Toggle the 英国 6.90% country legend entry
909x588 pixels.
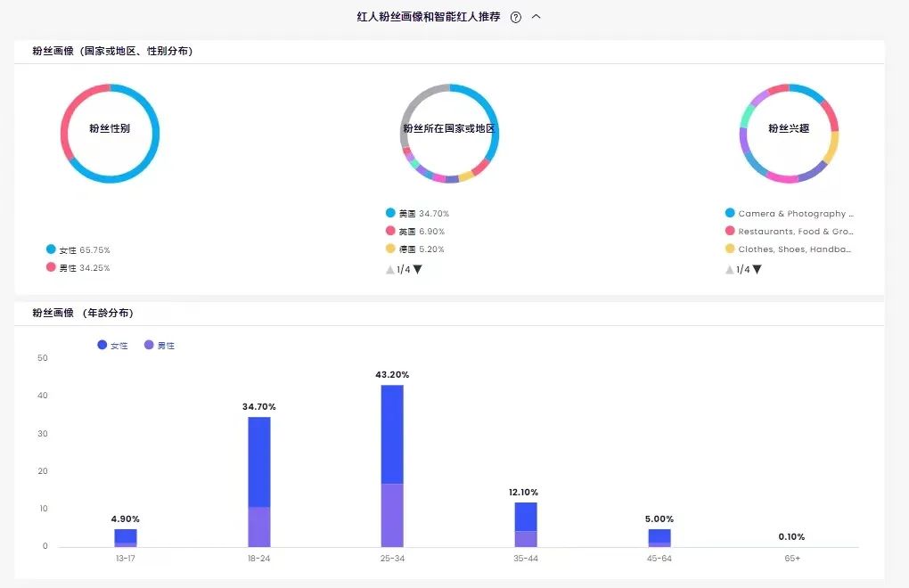pos(415,231)
